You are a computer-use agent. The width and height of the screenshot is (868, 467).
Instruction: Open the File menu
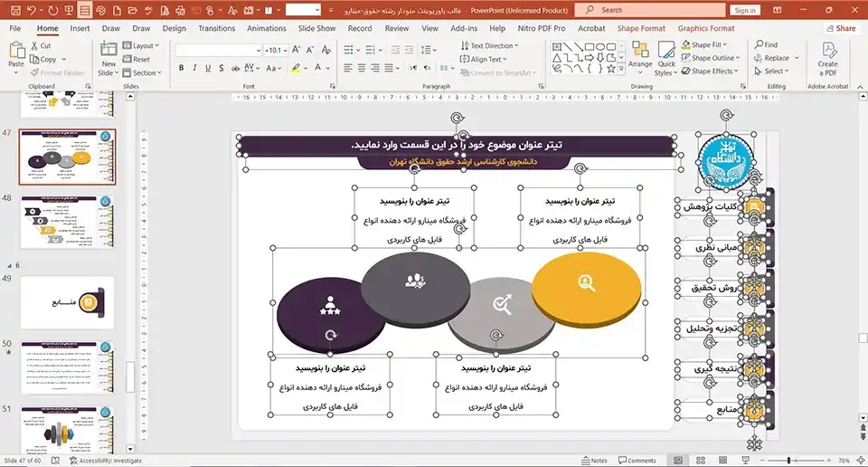15,28
